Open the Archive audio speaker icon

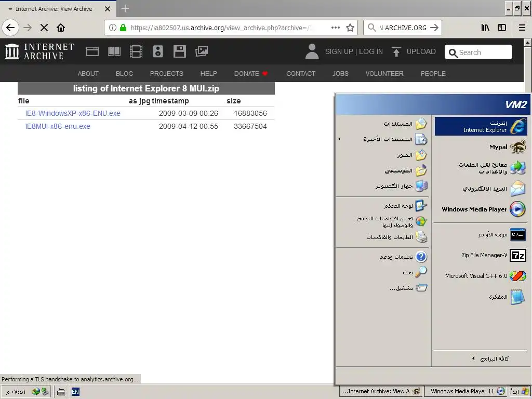(x=158, y=51)
